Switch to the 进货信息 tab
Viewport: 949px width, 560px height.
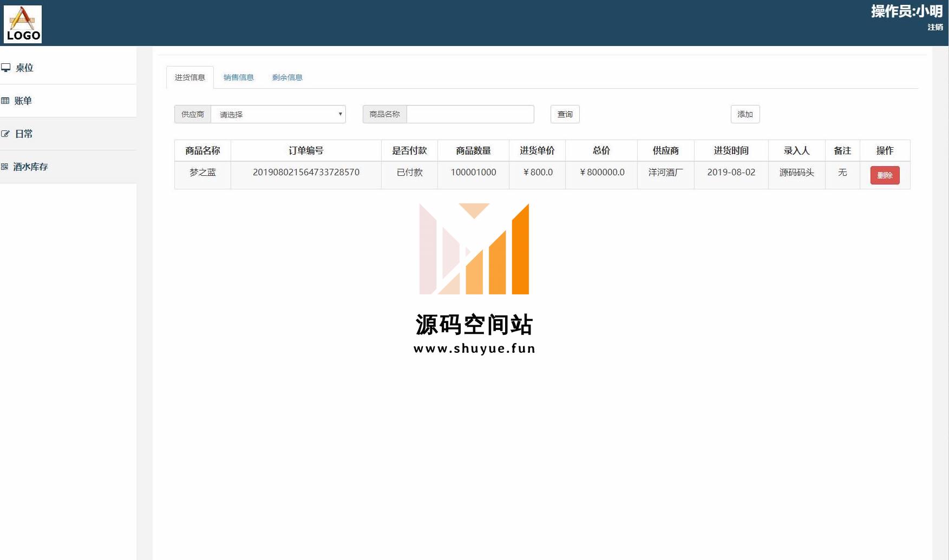[190, 77]
